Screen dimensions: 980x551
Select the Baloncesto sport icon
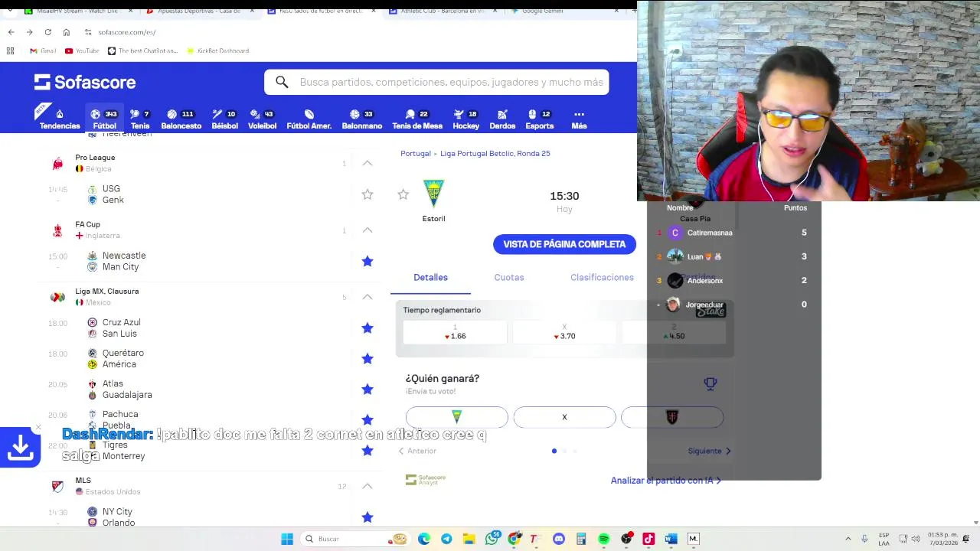point(181,119)
